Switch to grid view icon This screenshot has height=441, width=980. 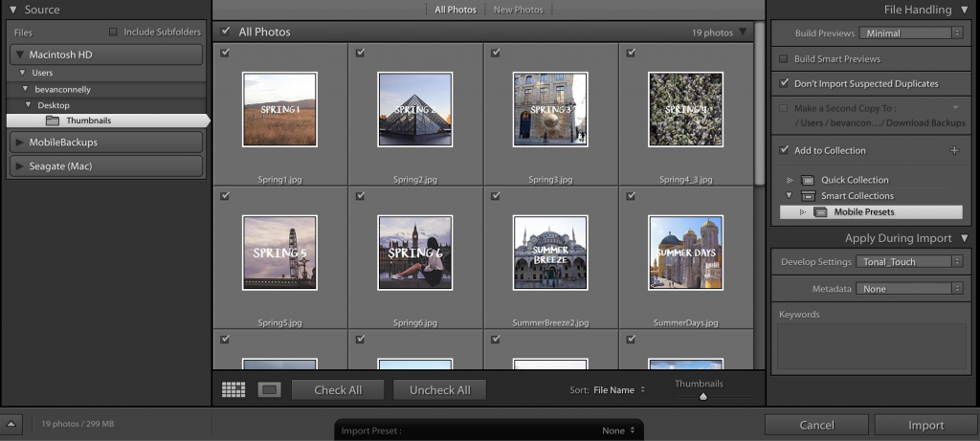(x=234, y=389)
